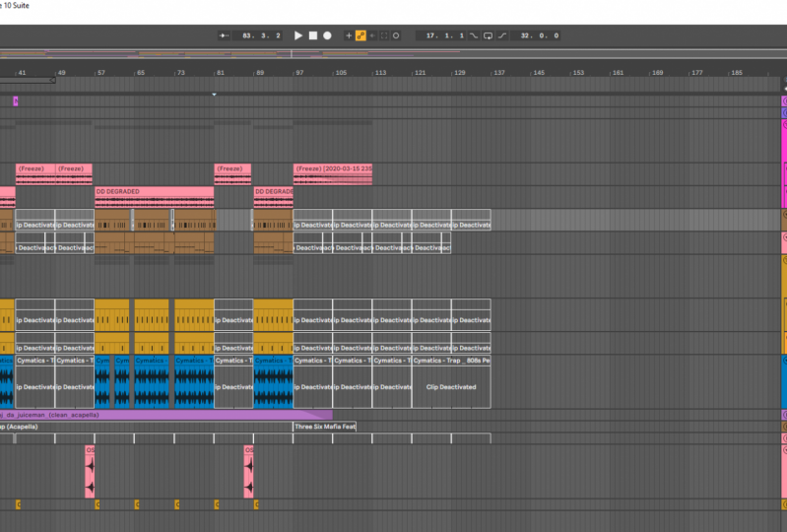The width and height of the screenshot is (787, 532).
Task: Select the pink OS audio clip near bar 89
Action: coord(248,471)
